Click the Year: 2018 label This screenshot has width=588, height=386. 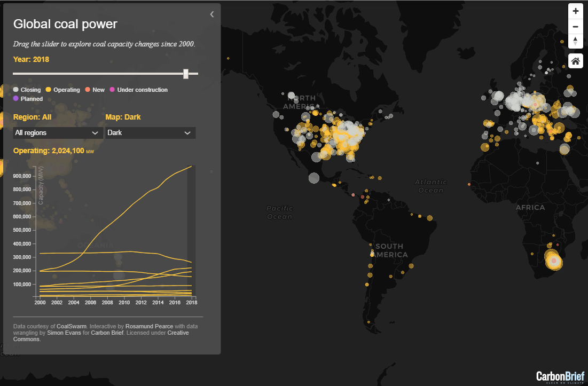[x=31, y=59]
